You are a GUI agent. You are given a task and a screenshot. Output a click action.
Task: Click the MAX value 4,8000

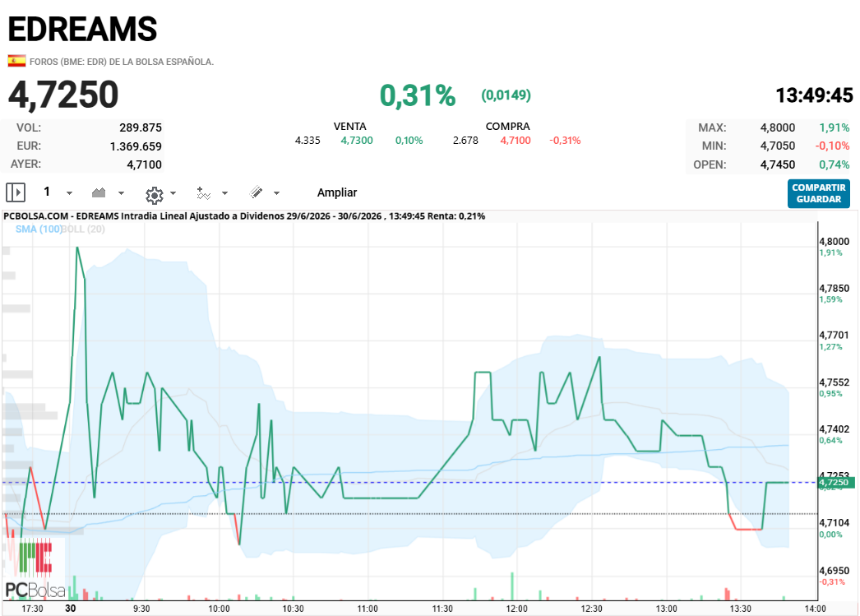click(x=778, y=127)
